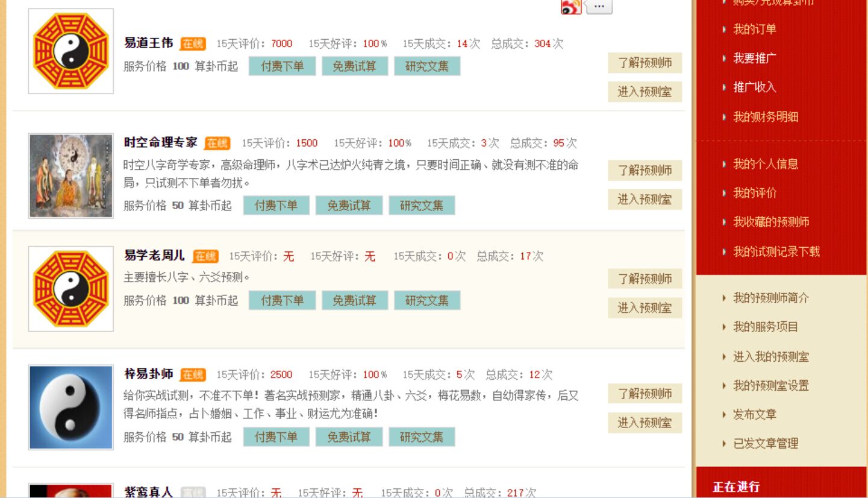Viewport: 868px width, 498px height.
Task: Open 我的财务明细 sidebar link
Action: click(x=765, y=117)
